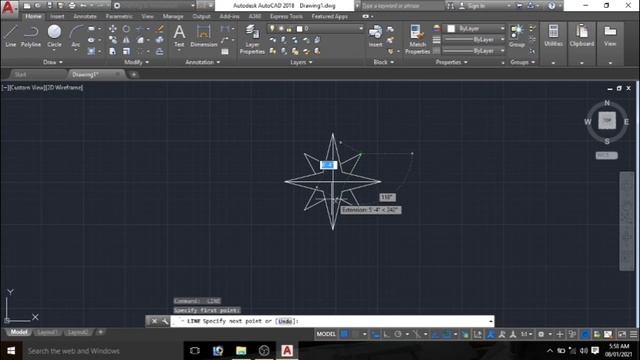
Task: Click the Insert block icon
Action: click(375, 36)
